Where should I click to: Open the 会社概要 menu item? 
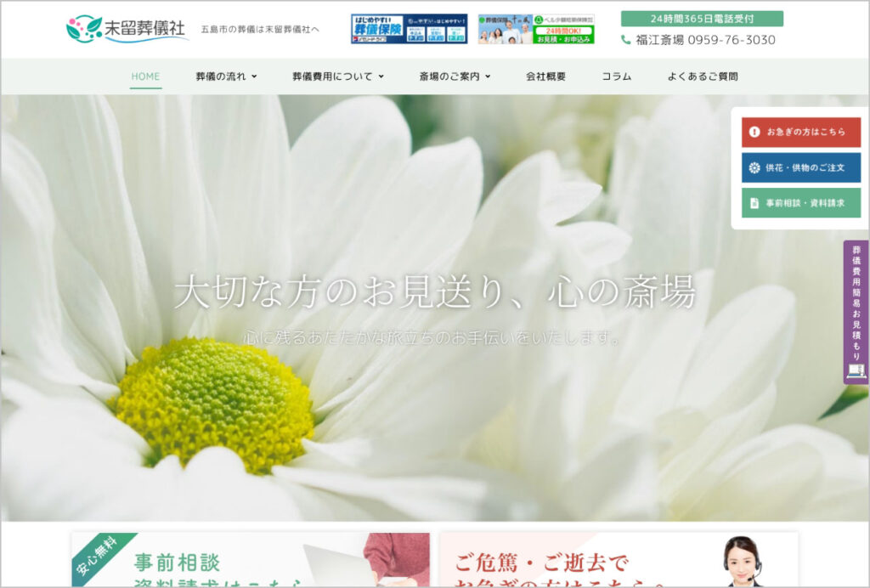545,76
